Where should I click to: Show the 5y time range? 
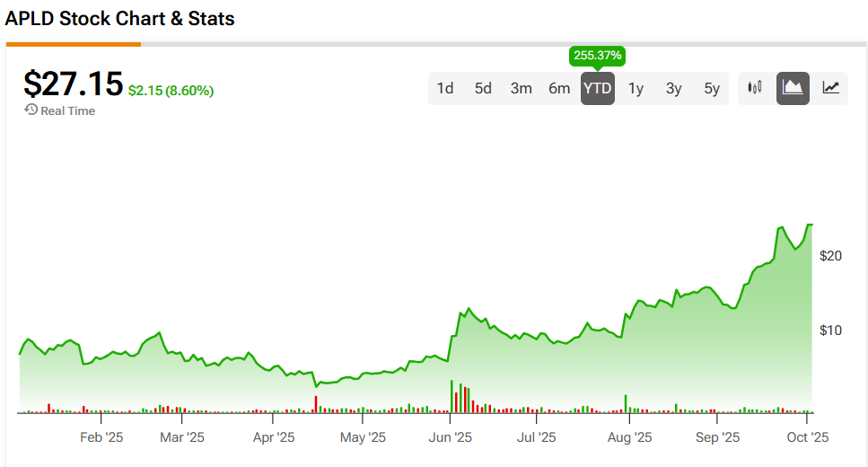[x=712, y=88]
